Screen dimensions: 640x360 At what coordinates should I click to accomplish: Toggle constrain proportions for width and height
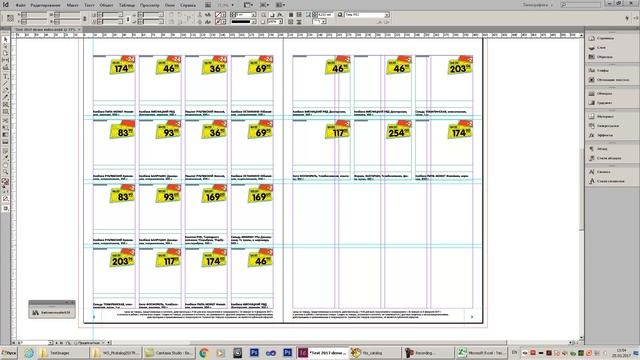point(85,18)
